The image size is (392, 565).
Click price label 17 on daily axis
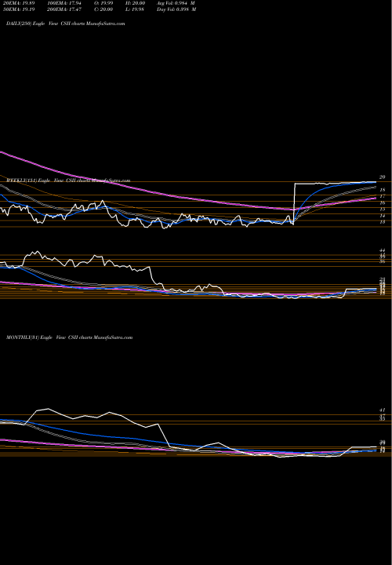383,196
